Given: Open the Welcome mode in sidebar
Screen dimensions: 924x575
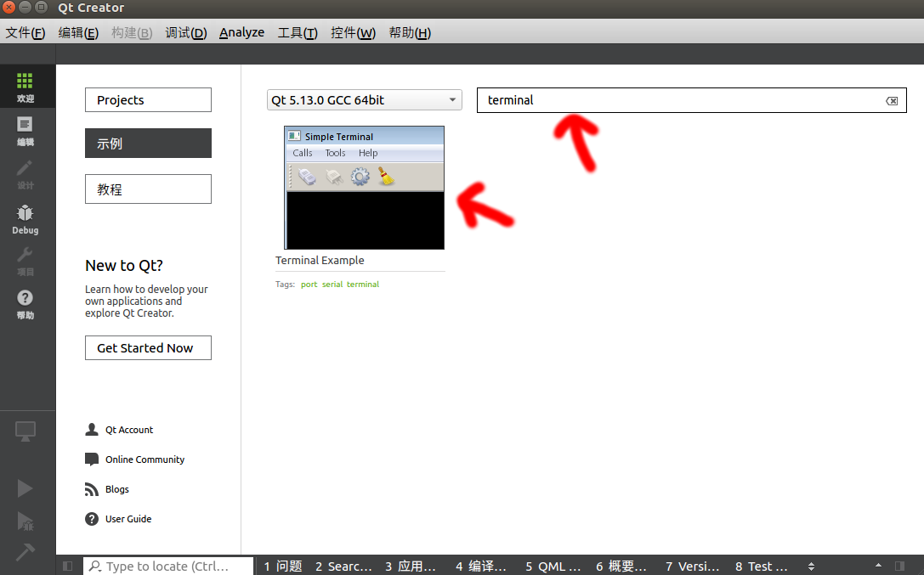Looking at the screenshot, I should [x=25, y=87].
